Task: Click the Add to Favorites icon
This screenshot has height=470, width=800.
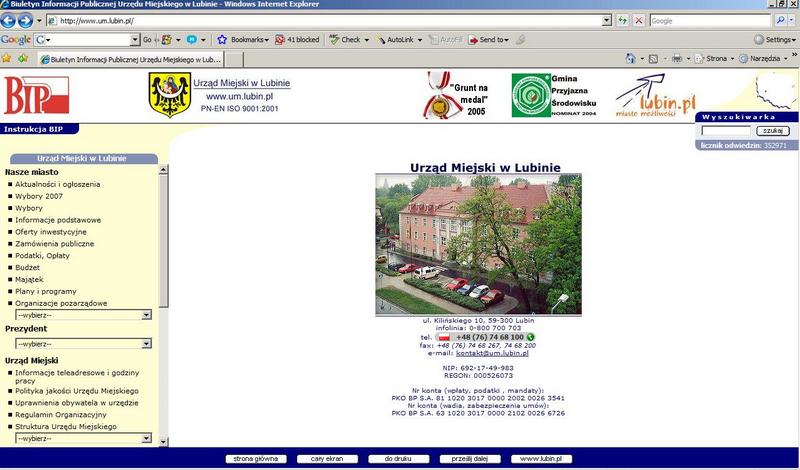Action: click(23, 59)
